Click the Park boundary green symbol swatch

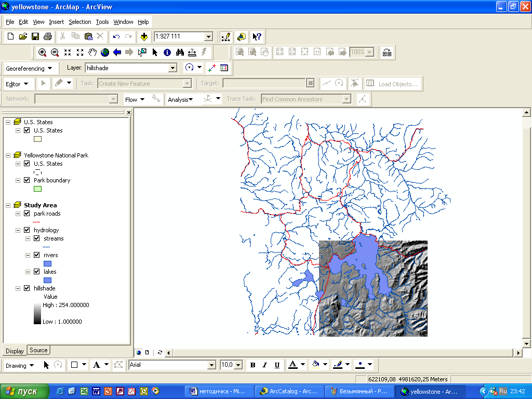click(37, 189)
